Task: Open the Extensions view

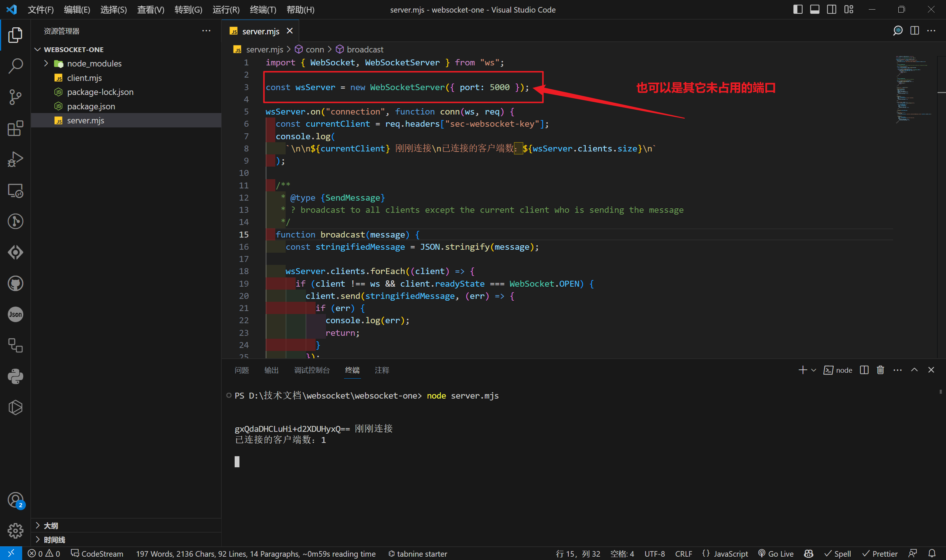Action: 15,128
